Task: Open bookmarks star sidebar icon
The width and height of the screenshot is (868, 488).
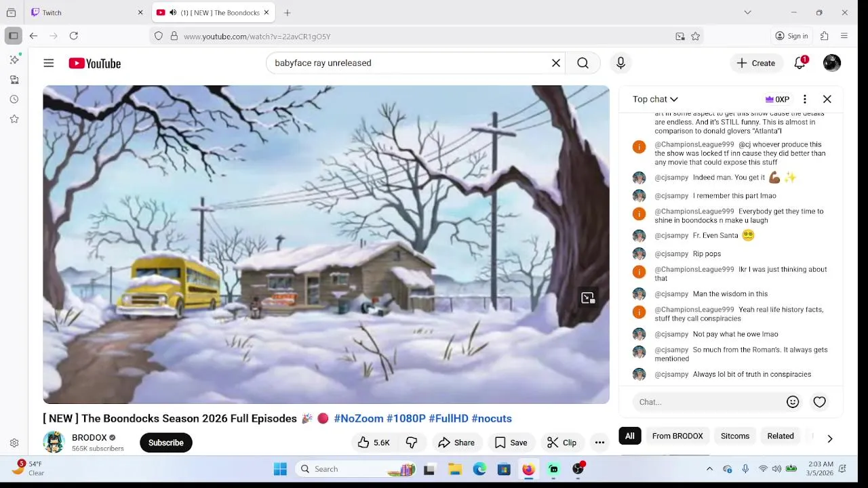Action: (14, 119)
